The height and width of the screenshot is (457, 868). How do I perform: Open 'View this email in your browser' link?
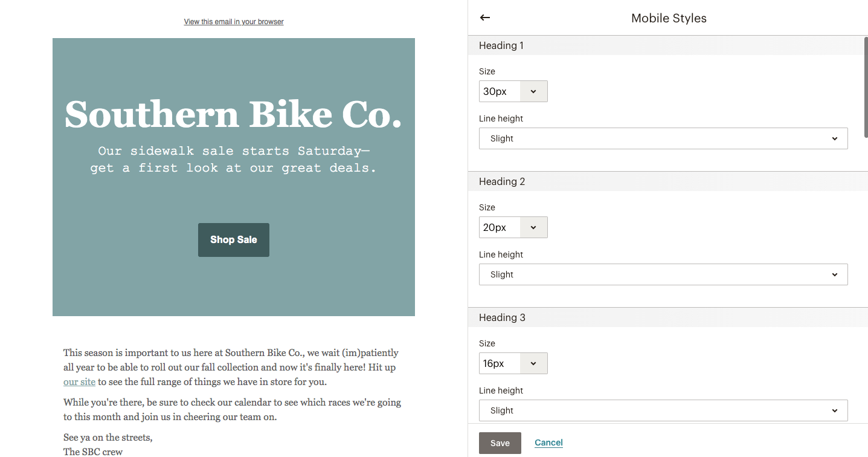[x=233, y=21]
